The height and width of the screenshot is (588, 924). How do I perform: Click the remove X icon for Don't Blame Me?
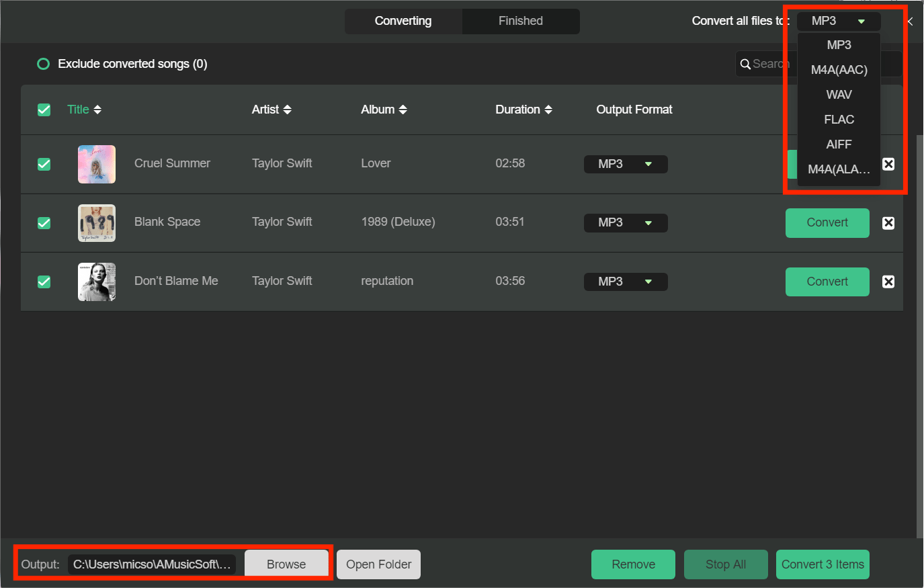(x=888, y=282)
